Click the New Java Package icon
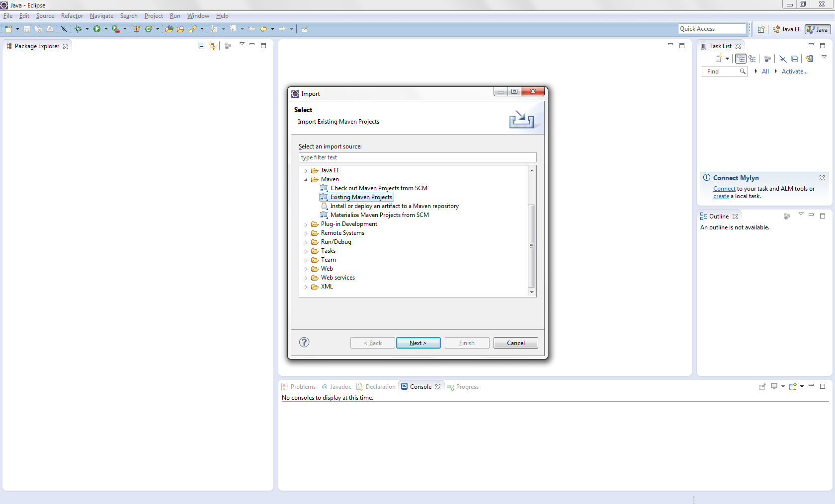The width and height of the screenshot is (835, 504). click(x=137, y=29)
